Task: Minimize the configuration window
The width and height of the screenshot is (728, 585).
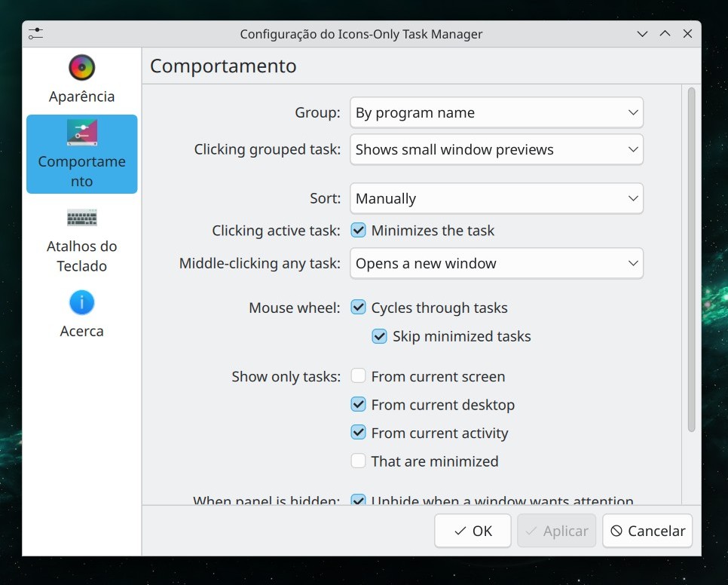Action: click(642, 34)
